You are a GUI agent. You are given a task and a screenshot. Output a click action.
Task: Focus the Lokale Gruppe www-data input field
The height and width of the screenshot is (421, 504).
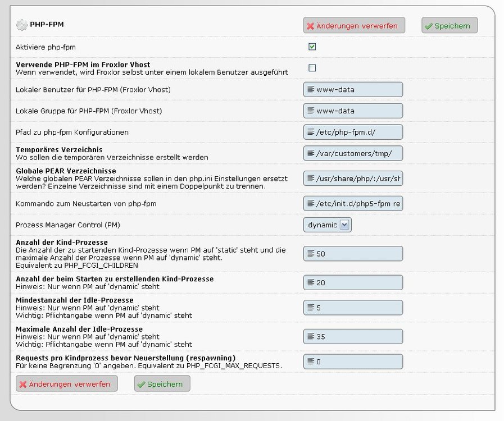pos(358,111)
